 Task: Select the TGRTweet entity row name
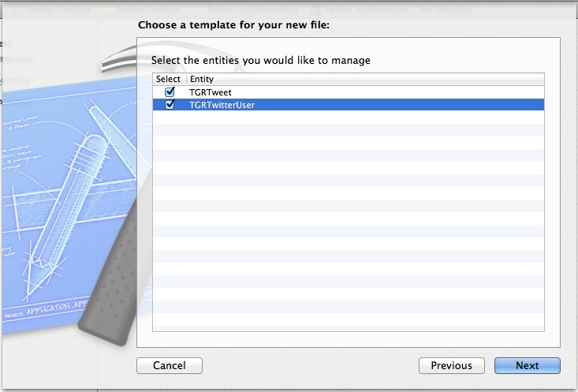point(209,92)
